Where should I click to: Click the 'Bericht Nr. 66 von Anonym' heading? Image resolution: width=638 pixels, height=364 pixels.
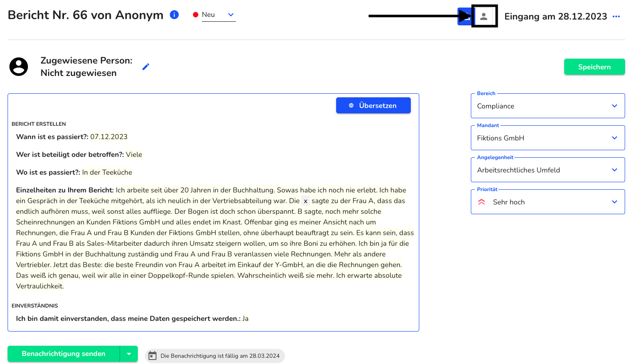86,15
